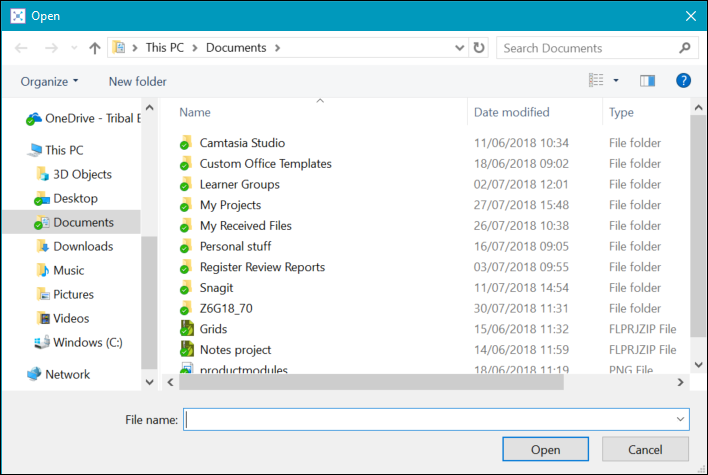The image size is (708, 475).
Task: Click the search magnifier icon
Action: point(685,48)
